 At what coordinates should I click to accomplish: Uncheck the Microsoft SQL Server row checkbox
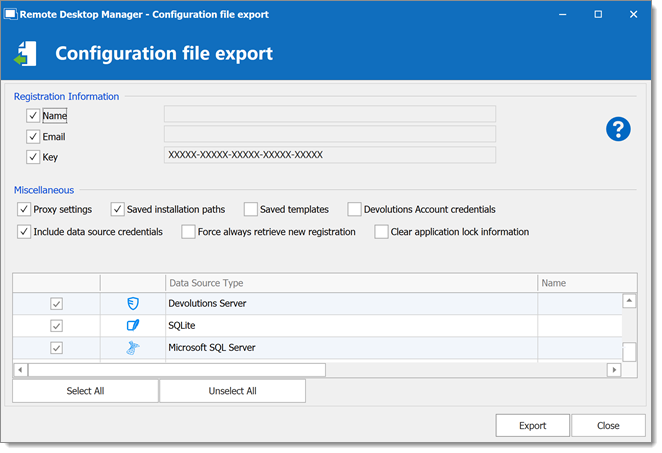click(x=57, y=348)
